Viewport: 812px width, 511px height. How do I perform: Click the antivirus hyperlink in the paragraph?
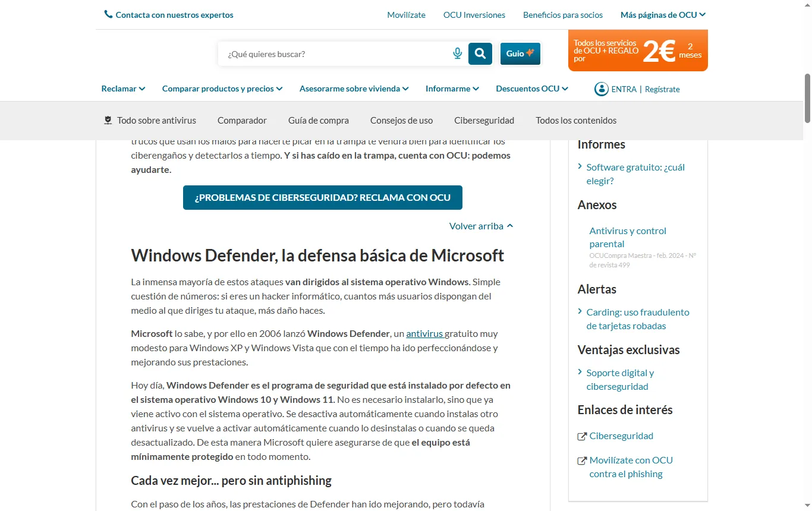point(424,334)
